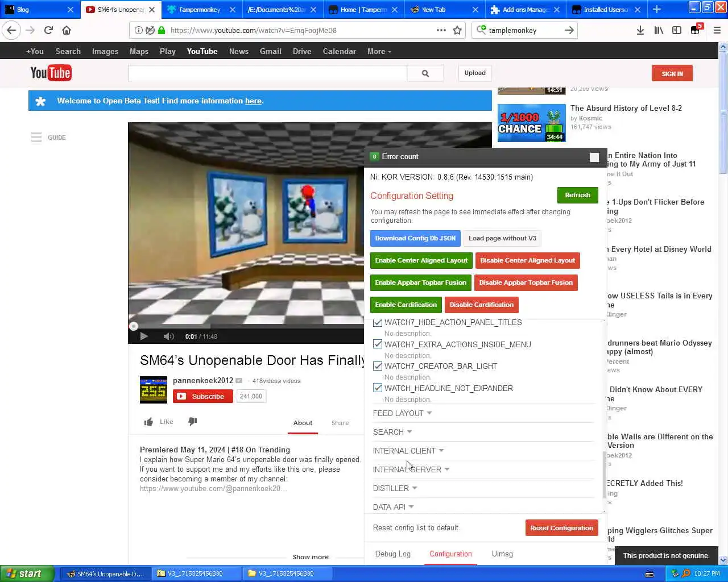Viewport: 728px width, 582px height.
Task: Click the browser Back arrow button
Action: [x=12, y=30]
